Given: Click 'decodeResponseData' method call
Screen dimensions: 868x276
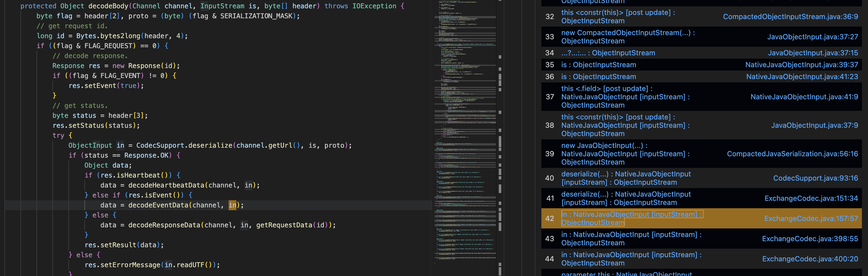Looking at the screenshot, I should 164,225.
